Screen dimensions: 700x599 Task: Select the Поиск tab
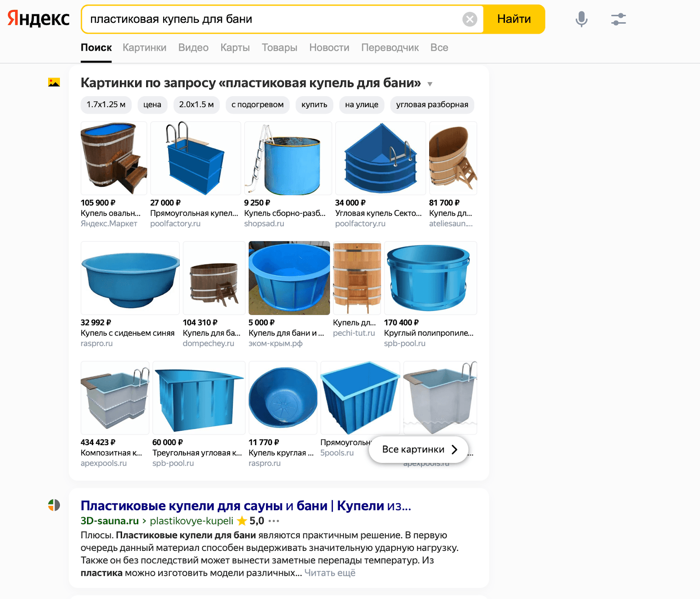(x=96, y=48)
